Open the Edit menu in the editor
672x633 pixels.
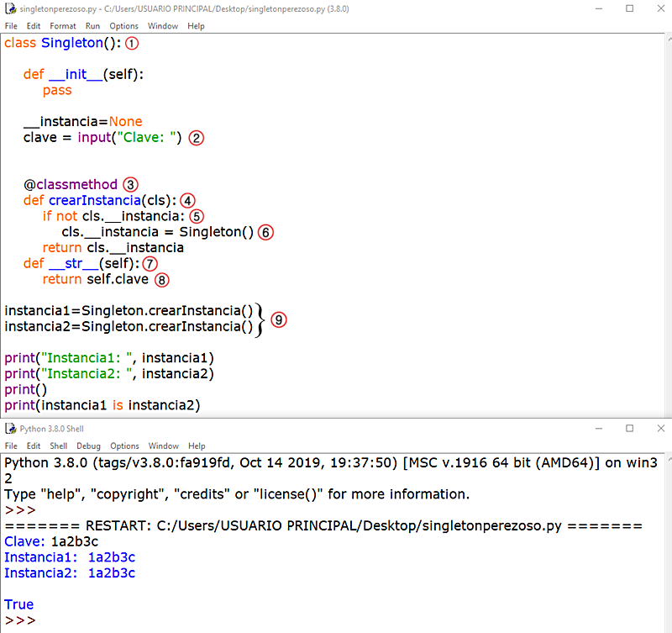(x=34, y=26)
